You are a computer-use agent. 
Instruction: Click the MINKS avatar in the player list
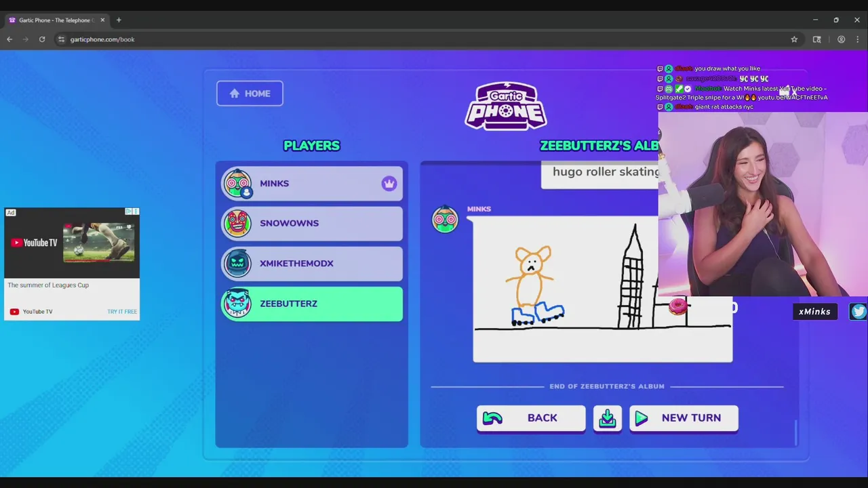(x=238, y=184)
